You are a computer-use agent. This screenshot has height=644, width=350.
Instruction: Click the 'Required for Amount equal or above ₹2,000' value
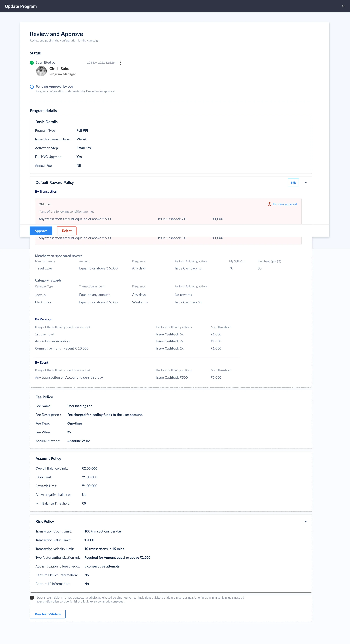click(x=117, y=557)
